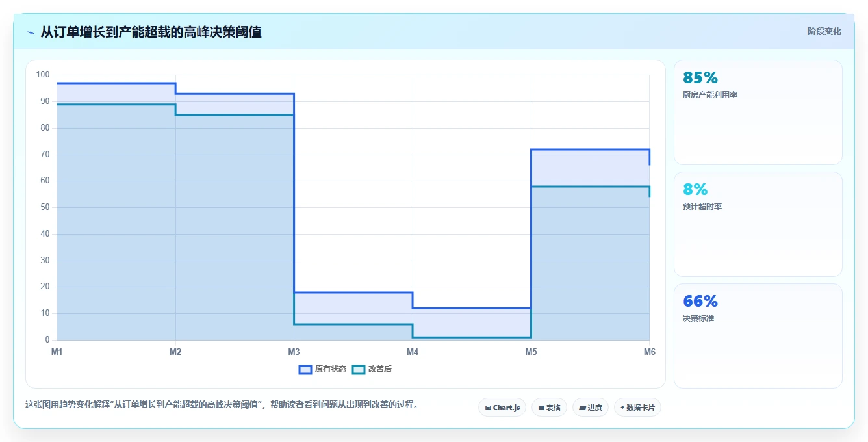Click the 阶段变化 label in header
Image resolution: width=868 pixels, height=442 pixels.
[824, 31]
